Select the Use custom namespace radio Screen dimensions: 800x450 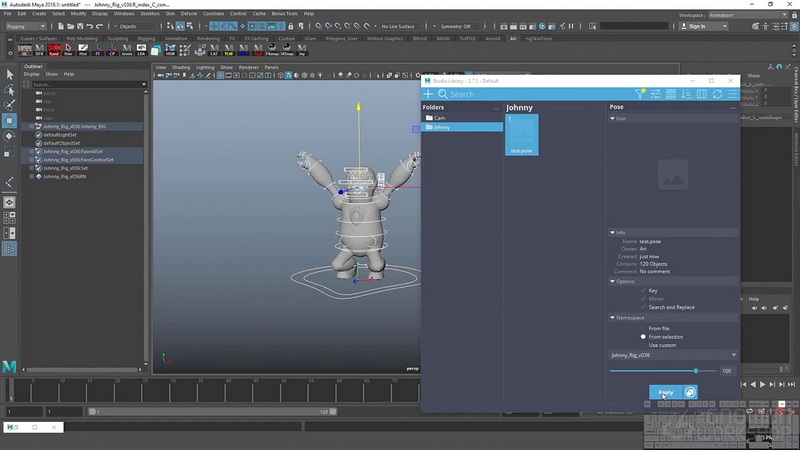click(x=643, y=345)
